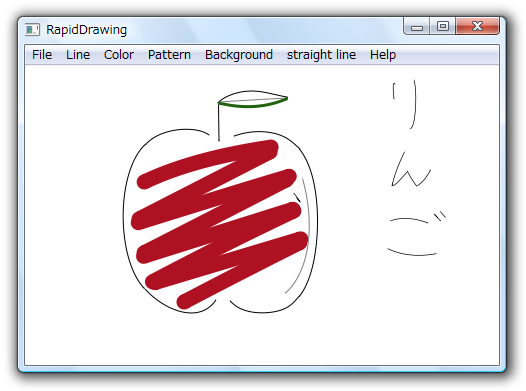The width and height of the screenshot is (526, 391).
Task: Minimize the RapidDrawing window
Action: click(x=416, y=27)
